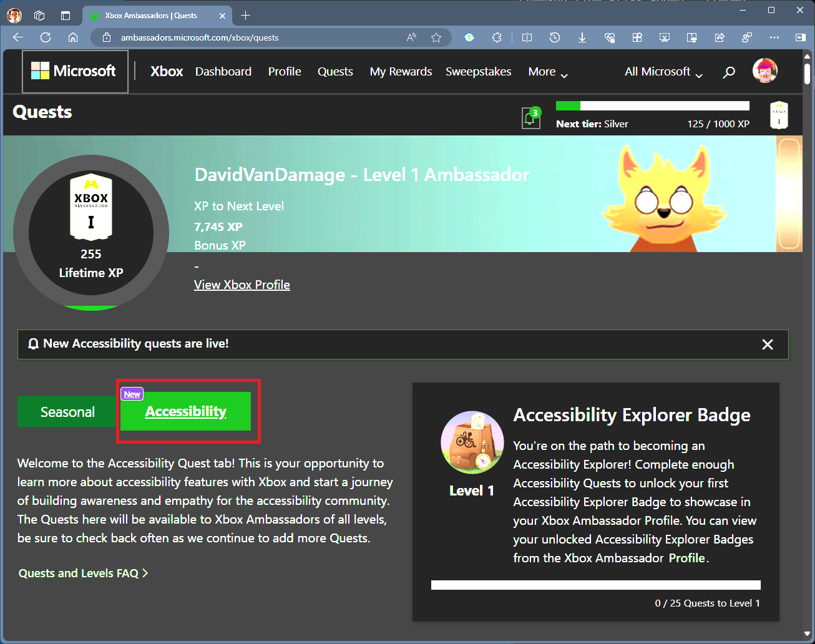815x644 pixels.
Task: Open the Dashboard page
Action: pos(223,72)
